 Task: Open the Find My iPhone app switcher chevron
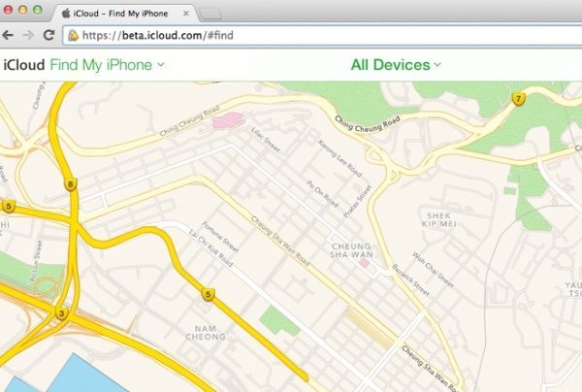161,65
